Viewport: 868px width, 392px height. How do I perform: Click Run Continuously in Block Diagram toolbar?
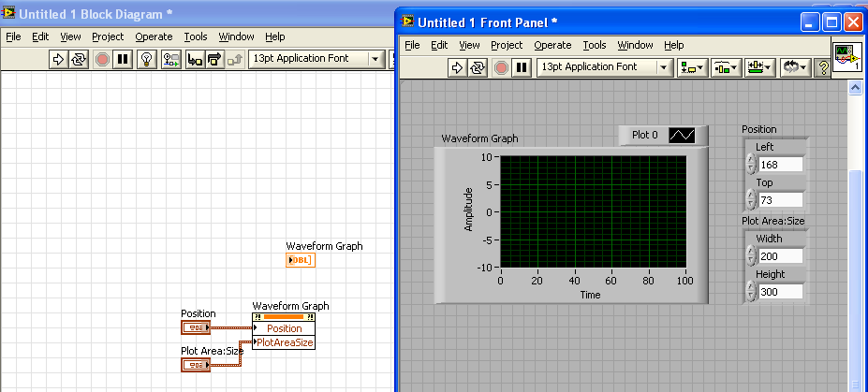78,59
